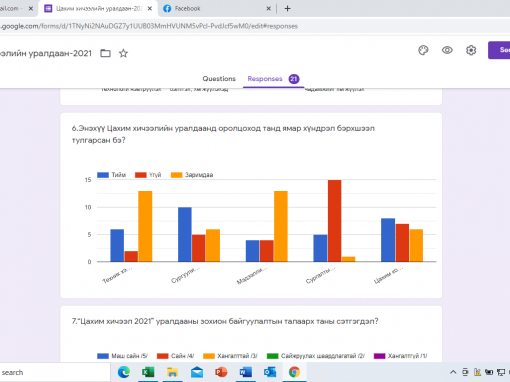Open Excel from the taskbar
This screenshot has width=510, height=382.
coord(148,372)
